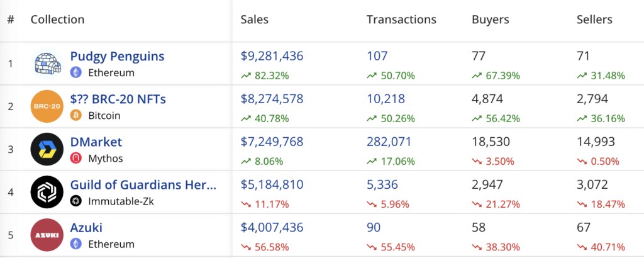Click the Ethereum icon under Pudgy Penguins
This screenshot has height=258, width=644.
[76, 72]
